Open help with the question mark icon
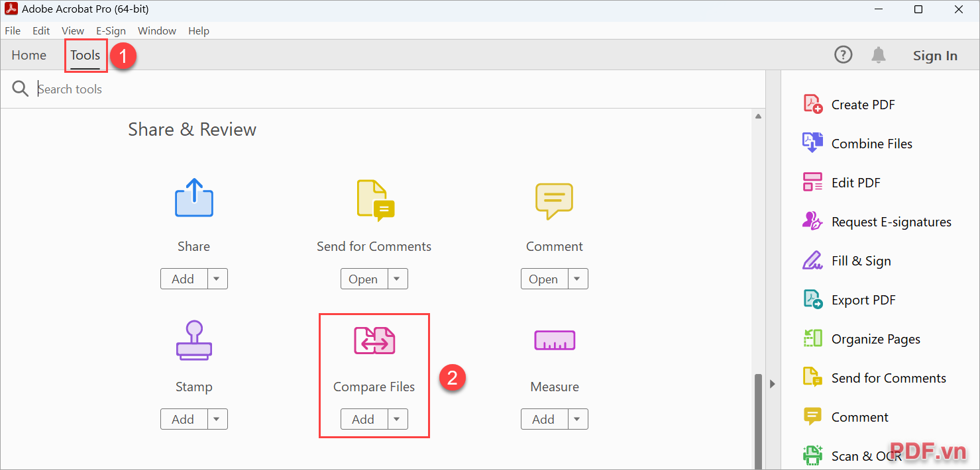This screenshot has width=980, height=470. pyautogui.click(x=843, y=55)
